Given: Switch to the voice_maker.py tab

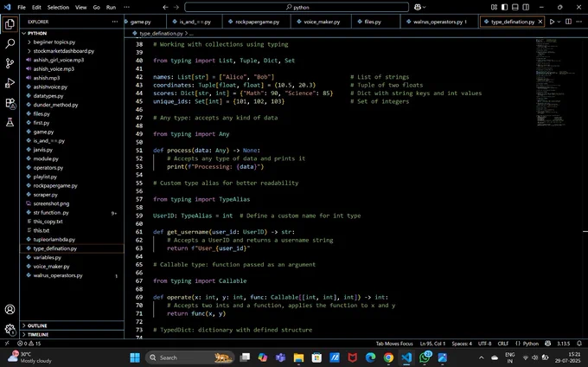Looking at the screenshot, I should click(322, 22).
